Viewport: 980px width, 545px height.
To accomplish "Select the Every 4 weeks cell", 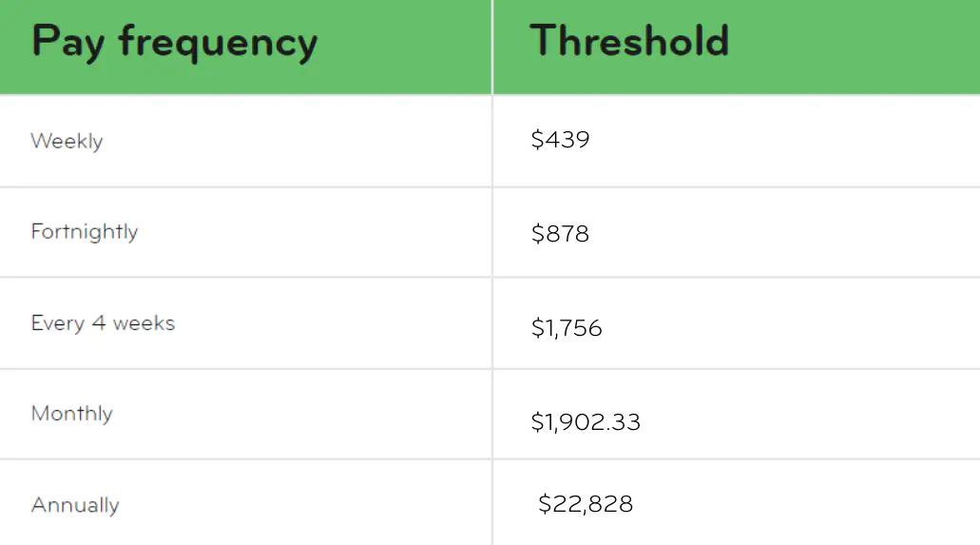I will (x=103, y=323).
